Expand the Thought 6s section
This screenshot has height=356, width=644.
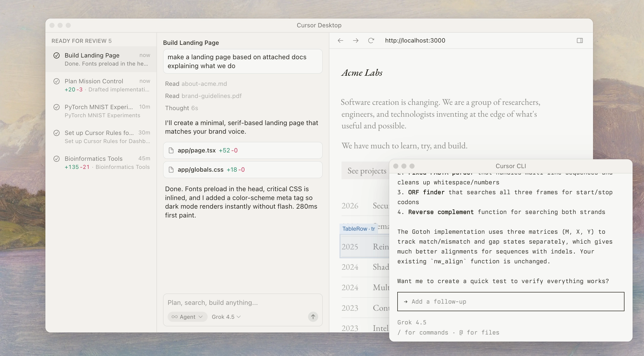coord(182,108)
